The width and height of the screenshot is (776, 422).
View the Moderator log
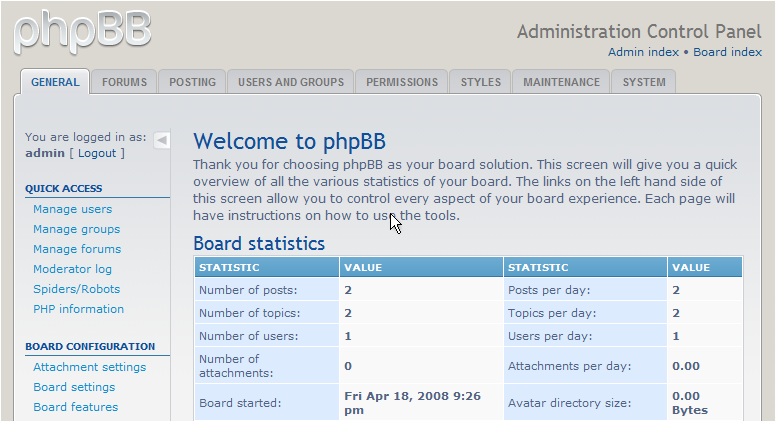pos(72,269)
